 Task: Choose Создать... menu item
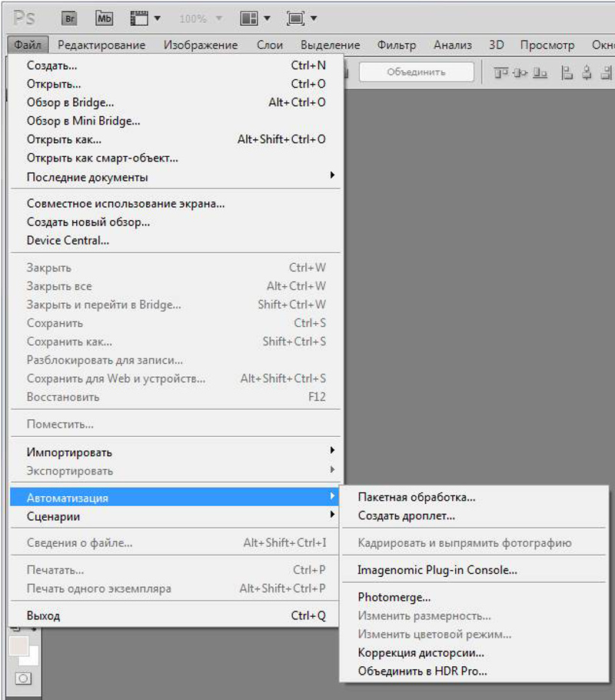pyautogui.click(x=175, y=65)
